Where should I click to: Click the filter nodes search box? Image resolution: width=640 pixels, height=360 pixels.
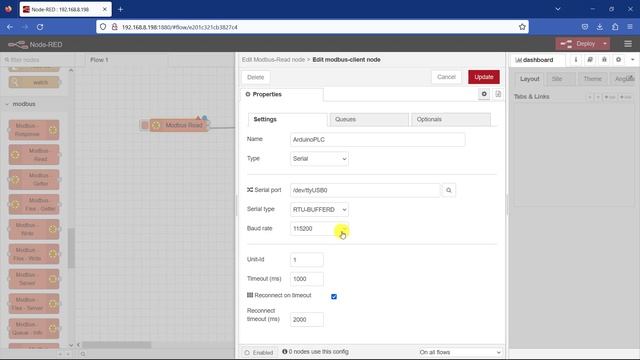(x=38, y=60)
